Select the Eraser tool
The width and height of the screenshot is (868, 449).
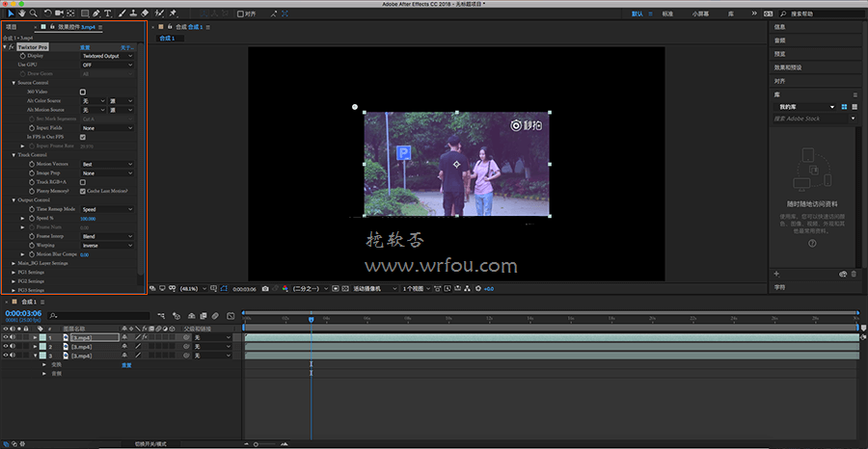[145, 13]
